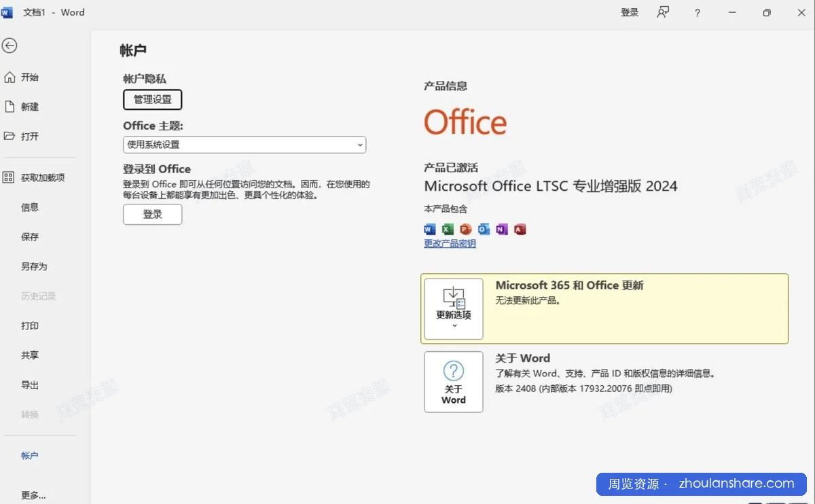
Task: Click the OneNote product icon
Action: tap(502, 229)
